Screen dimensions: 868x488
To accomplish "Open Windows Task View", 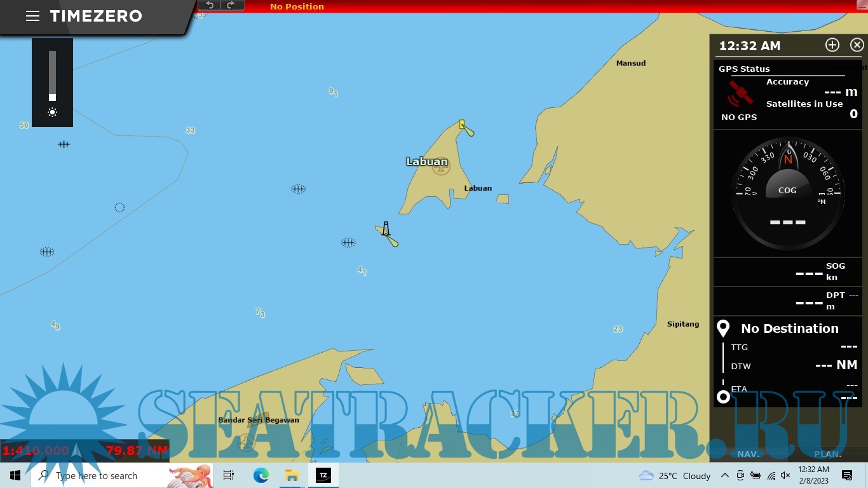I will (229, 475).
